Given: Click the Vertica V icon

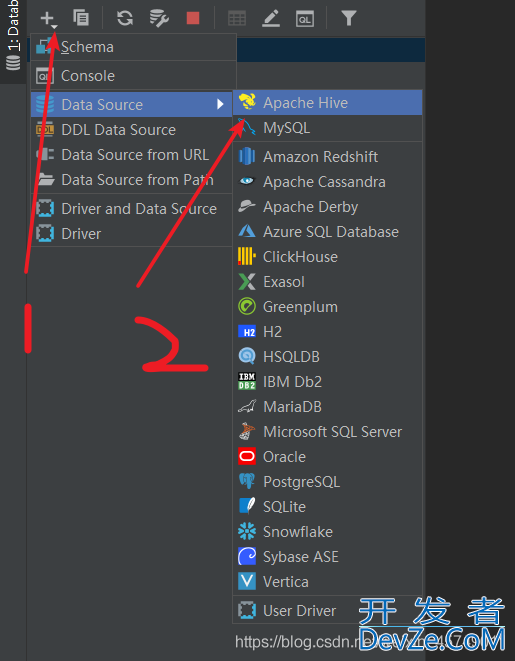Looking at the screenshot, I should (247, 581).
